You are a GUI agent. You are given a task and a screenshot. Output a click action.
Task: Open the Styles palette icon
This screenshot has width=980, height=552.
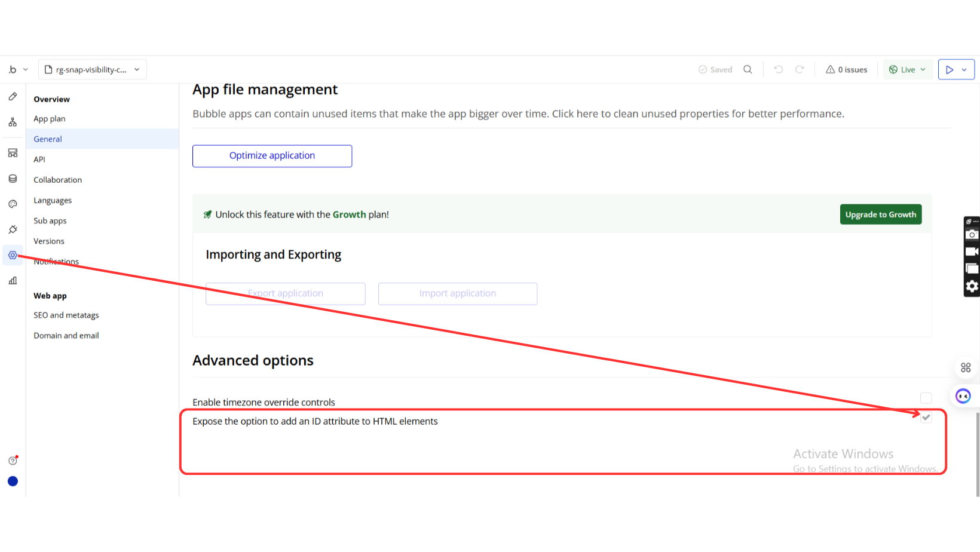pyautogui.click(x=13, y=204)
